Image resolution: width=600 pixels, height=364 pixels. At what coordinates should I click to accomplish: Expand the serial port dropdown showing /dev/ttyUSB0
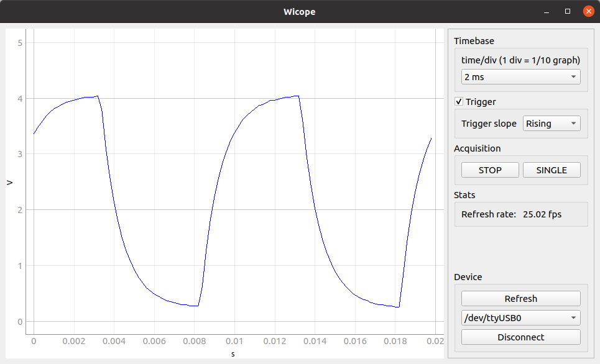[520, 317]
